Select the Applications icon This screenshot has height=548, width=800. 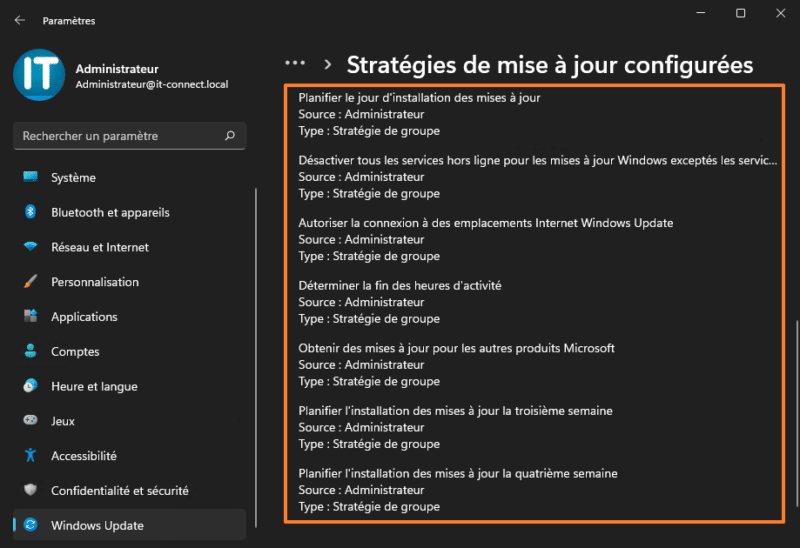coord(31,316)
